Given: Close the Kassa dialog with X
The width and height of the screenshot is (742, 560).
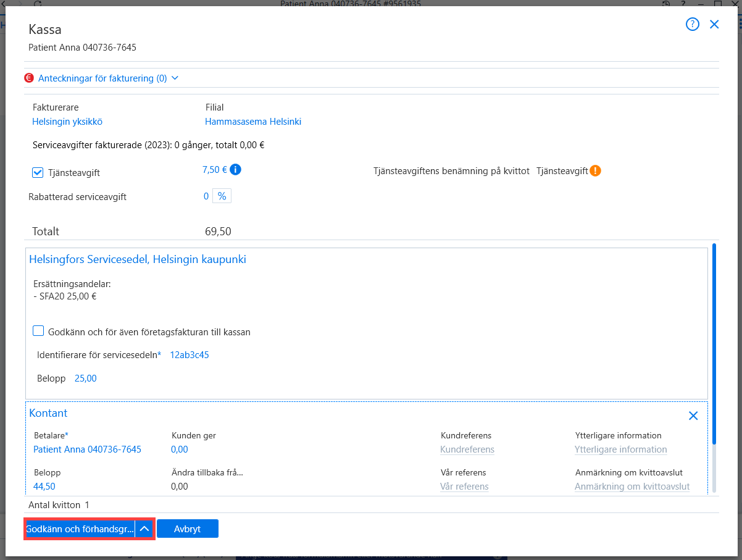Looking at the screenshot, I should click(x=714, y=25).
